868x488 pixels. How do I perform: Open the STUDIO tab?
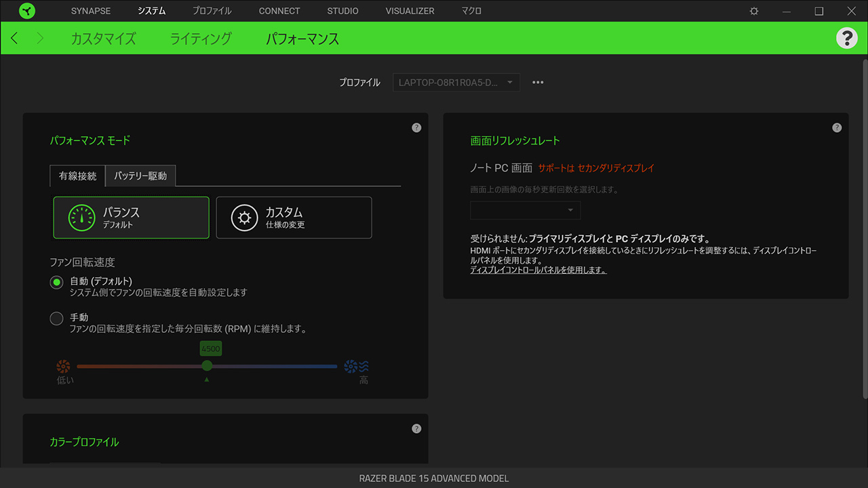coord(342,11)
